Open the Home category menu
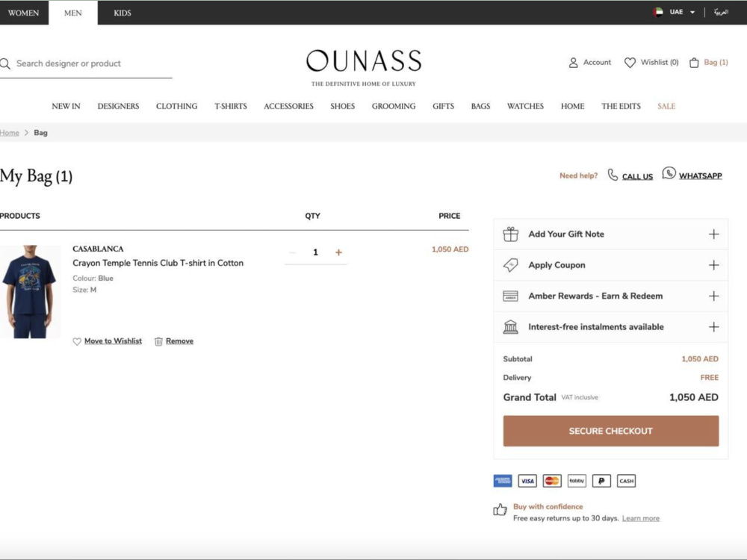This screenshot has width=747, height=560. coord(573,106)
